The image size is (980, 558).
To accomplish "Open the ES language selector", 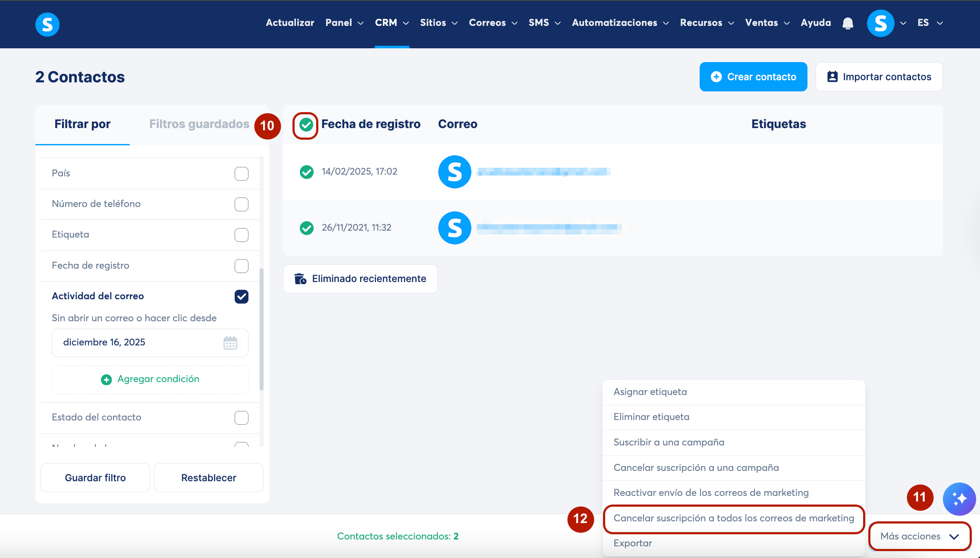I will 930,23.
